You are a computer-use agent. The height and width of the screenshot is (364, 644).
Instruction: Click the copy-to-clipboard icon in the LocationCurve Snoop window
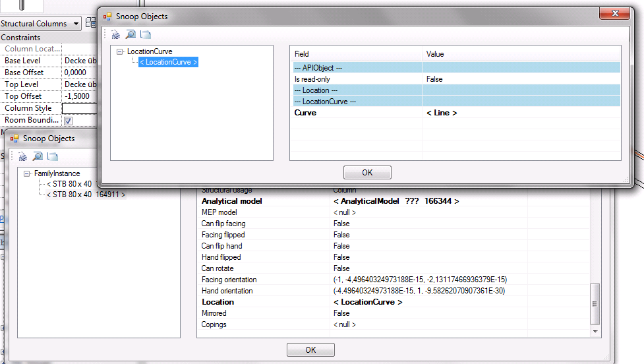[x=146, y=34]
